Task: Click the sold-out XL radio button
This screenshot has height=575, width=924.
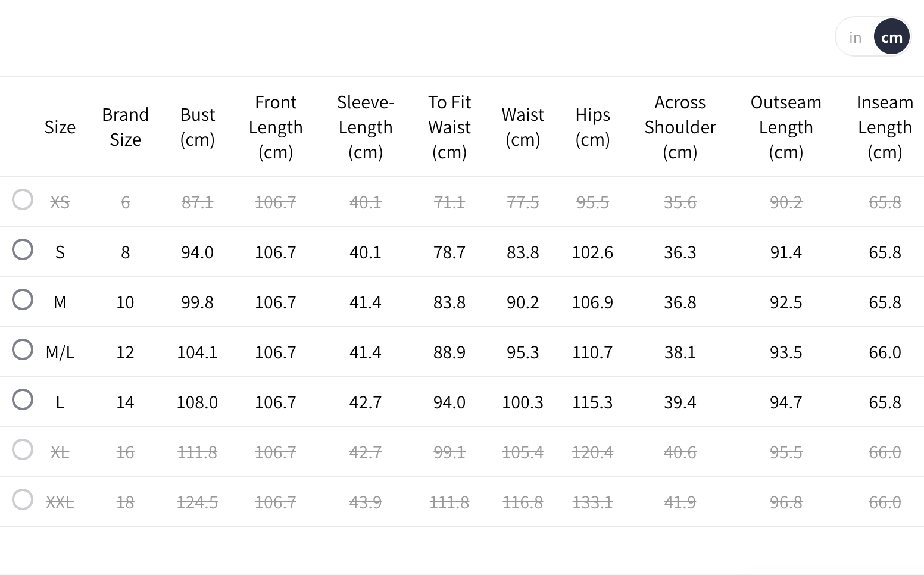Action: tap(23, 449)
